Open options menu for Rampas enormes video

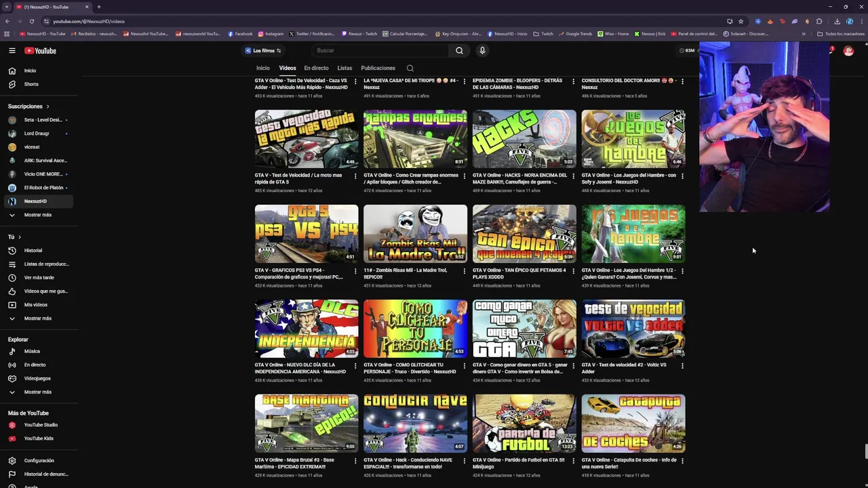tap(465, 176)
